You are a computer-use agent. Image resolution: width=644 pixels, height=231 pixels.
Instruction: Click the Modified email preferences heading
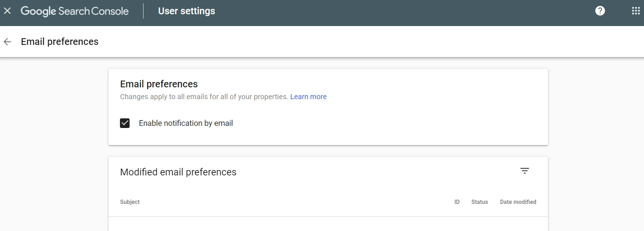(178, 172)
